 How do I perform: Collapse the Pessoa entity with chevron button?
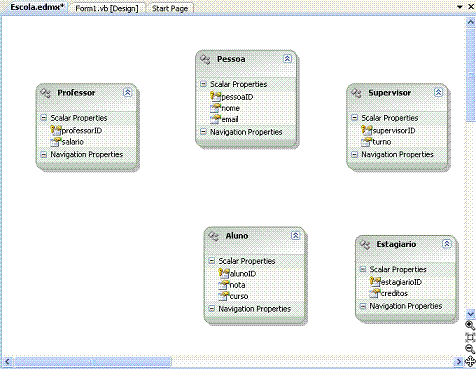[287, 59]
